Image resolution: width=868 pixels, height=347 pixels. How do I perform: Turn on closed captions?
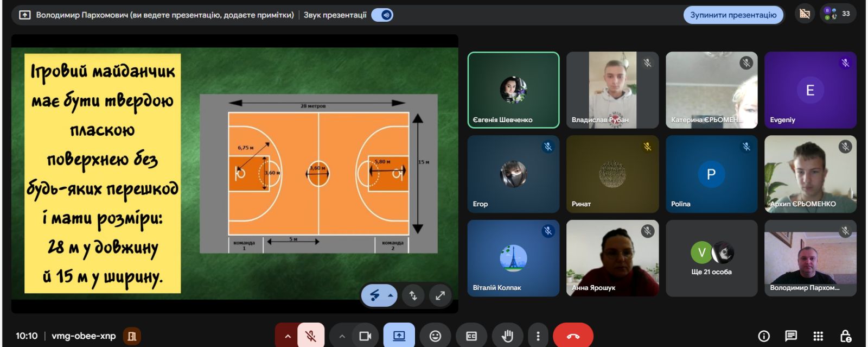pyautogui.click(x=471, y=336)
